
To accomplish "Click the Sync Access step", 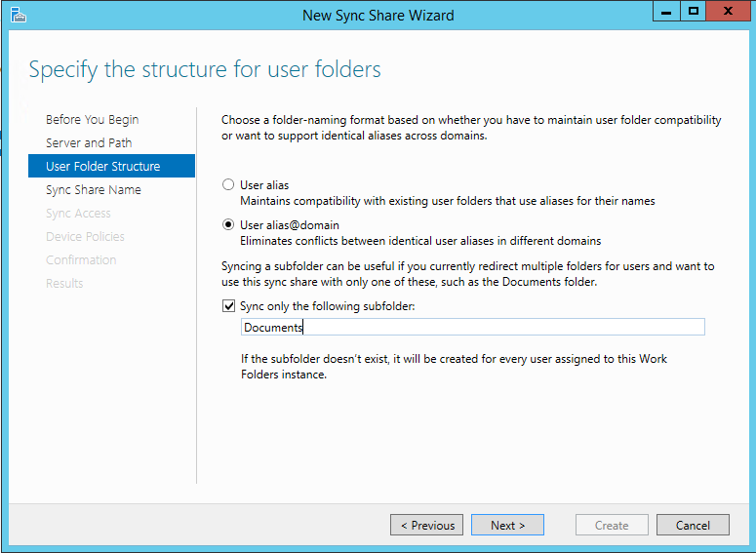I will [78, 214].
